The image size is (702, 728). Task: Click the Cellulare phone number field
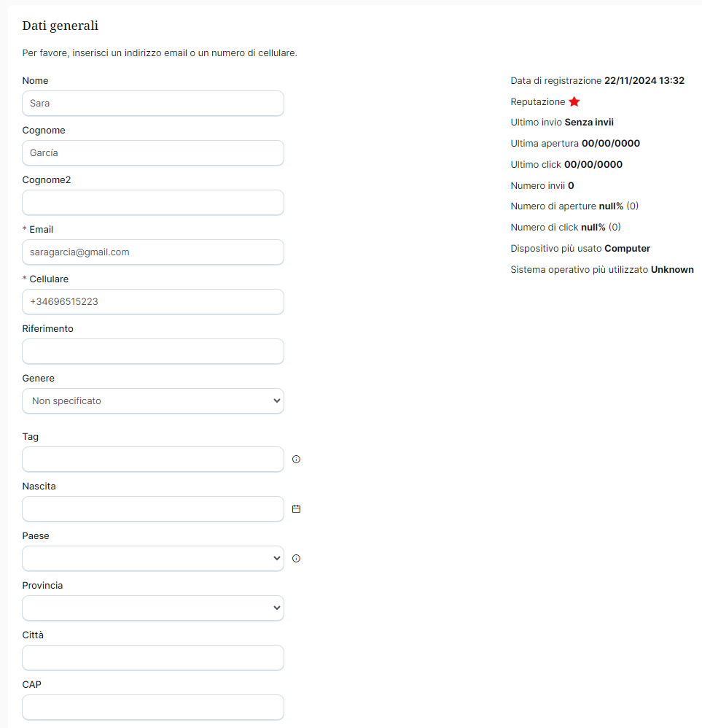click(153, 302)
